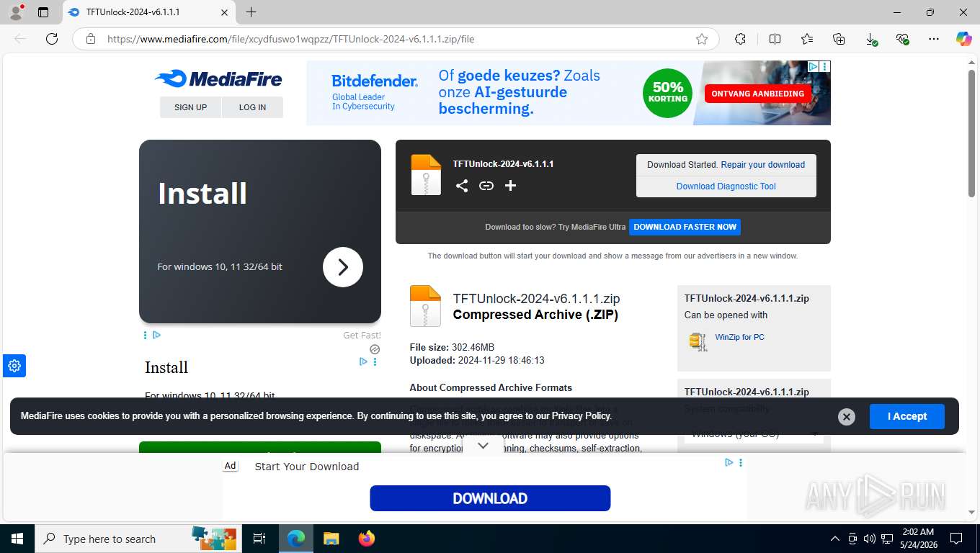Open File Explorer from the taskbar

coord(331,539)
